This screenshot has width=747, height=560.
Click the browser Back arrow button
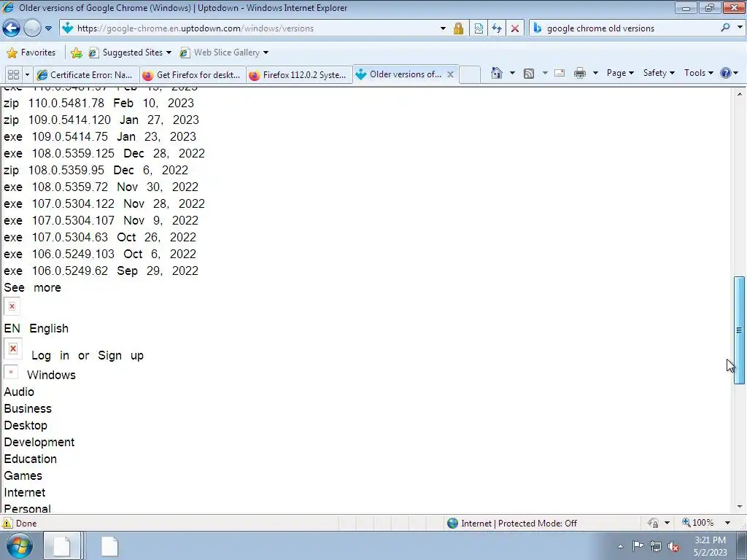click(x=12, y=28)
